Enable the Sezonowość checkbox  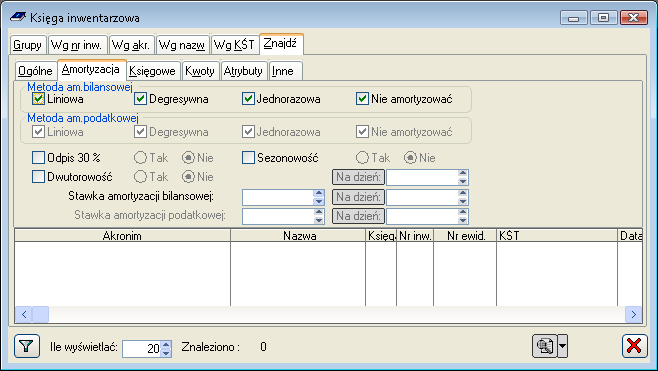[248, 158]
